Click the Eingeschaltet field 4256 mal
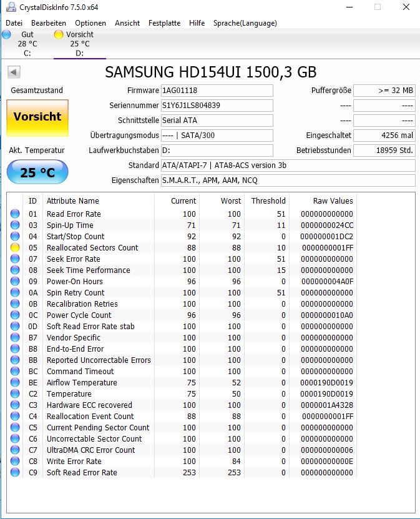Image resolution: width=420 pixels, height=519 pixels. point(384,135)
